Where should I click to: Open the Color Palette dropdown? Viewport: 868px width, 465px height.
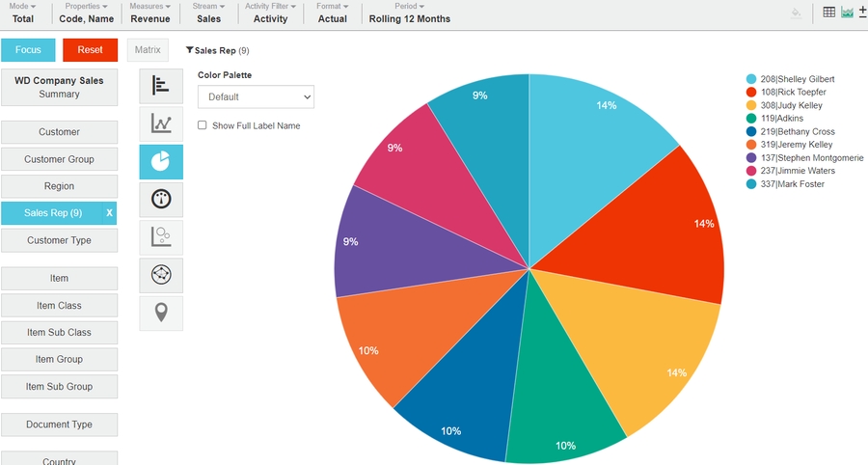click(x=256, y=96)
